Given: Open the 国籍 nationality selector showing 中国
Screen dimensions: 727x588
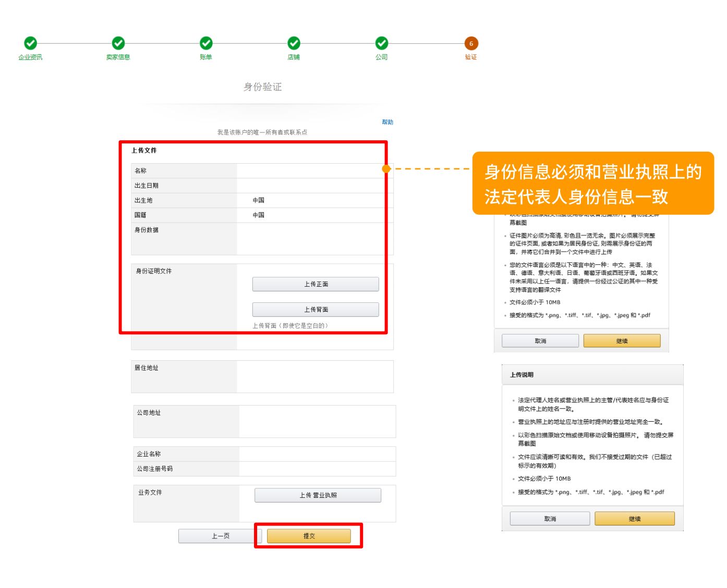Looking at the screenshot, I should click(313, 215).
